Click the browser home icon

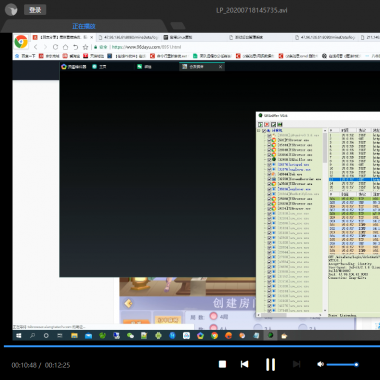point(66,47)
